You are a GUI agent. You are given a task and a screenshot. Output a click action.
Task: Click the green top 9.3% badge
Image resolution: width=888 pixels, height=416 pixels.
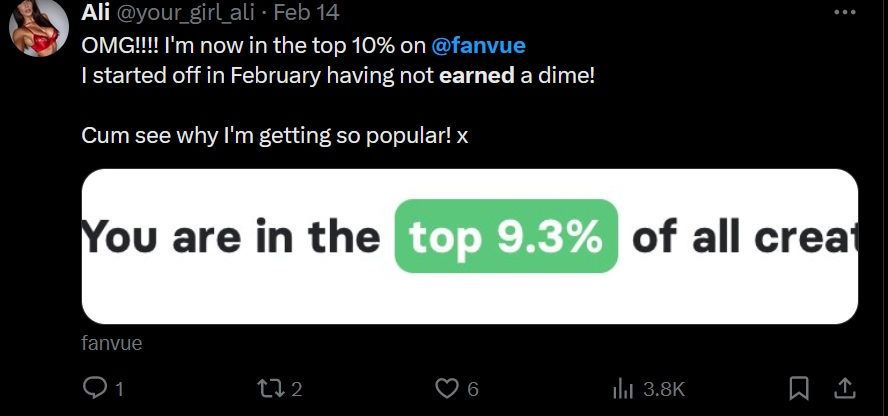[x=506, y=237]
